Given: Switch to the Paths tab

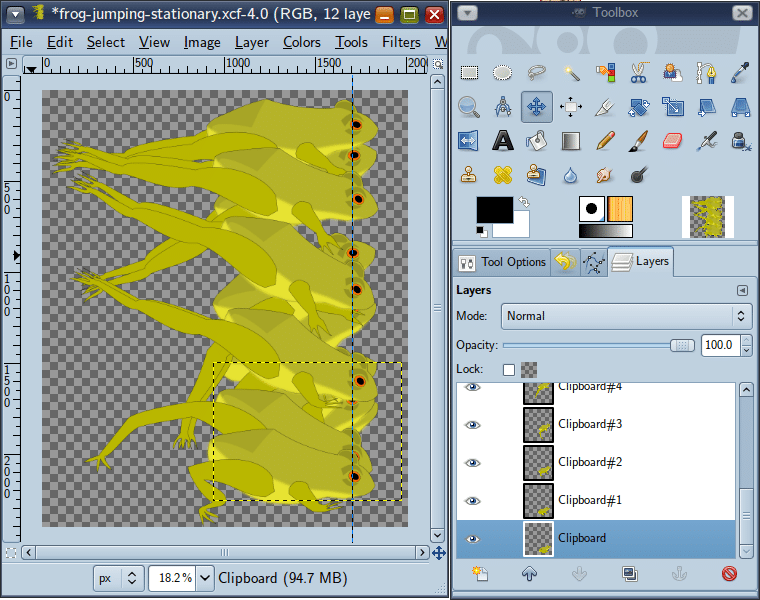Looking at the screenshot, I should [x=593, y=263].
